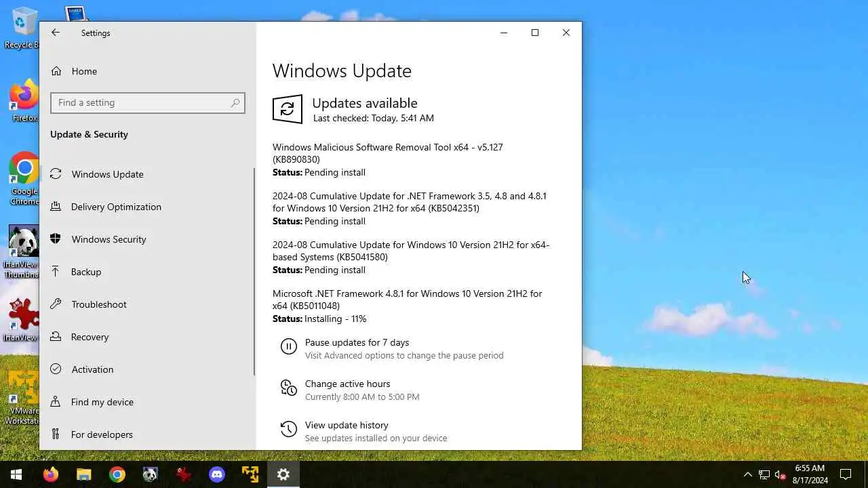Image resolution: width=868 pixels, height=488 pixels.
Task: Click the KB5011048 .NET Framework 4.8.1 text
Action: 407,300
